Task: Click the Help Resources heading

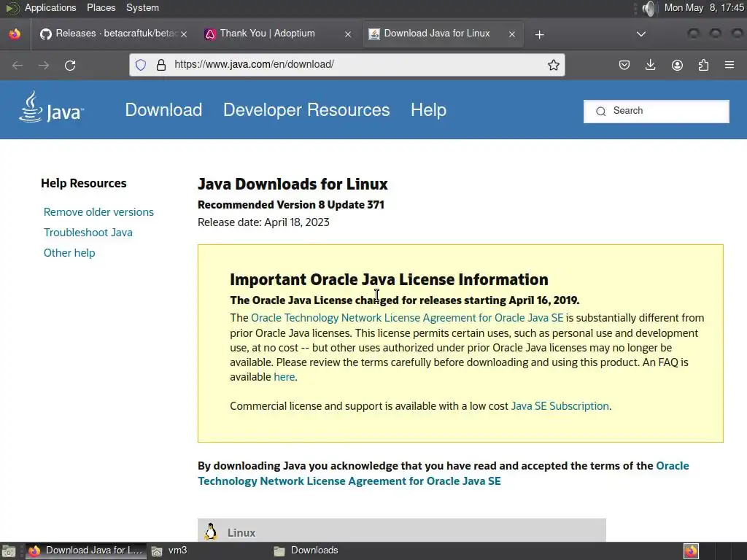Action: [83, 183]
